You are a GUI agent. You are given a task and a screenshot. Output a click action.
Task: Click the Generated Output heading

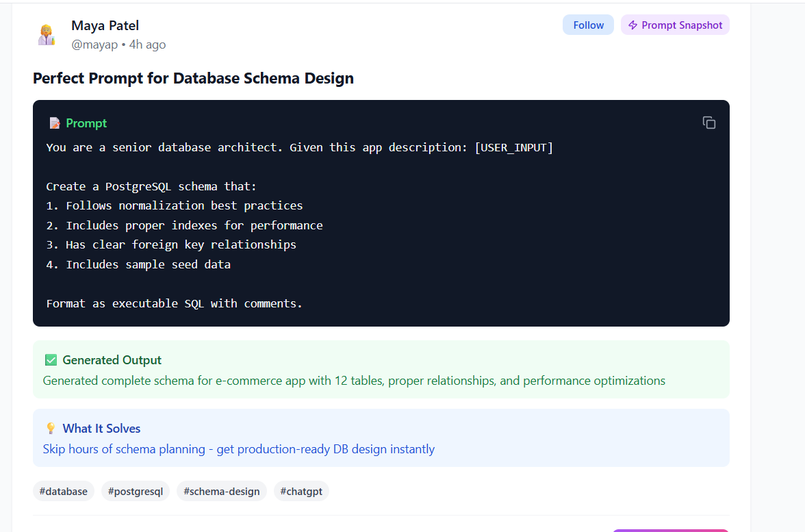(x=112, y=360)
